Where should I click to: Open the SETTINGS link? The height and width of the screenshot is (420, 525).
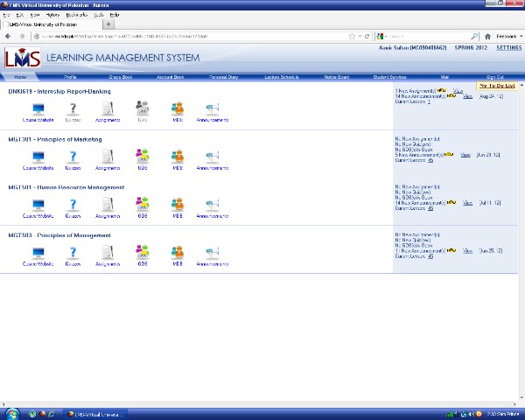[x=508, y=48]
